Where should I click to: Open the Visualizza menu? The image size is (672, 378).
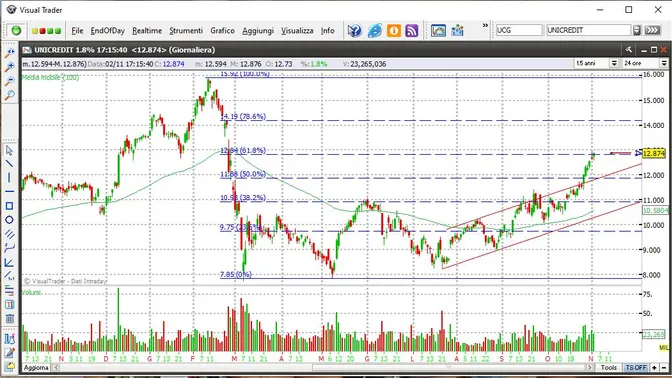click(x=297, y=30)
